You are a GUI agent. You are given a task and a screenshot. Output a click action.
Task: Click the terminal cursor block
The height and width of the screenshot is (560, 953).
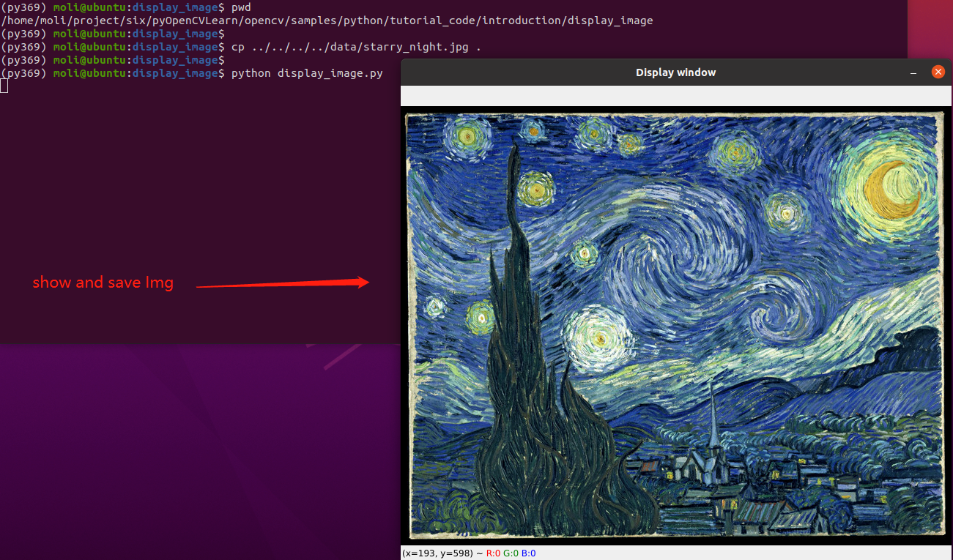pos(4,86)
